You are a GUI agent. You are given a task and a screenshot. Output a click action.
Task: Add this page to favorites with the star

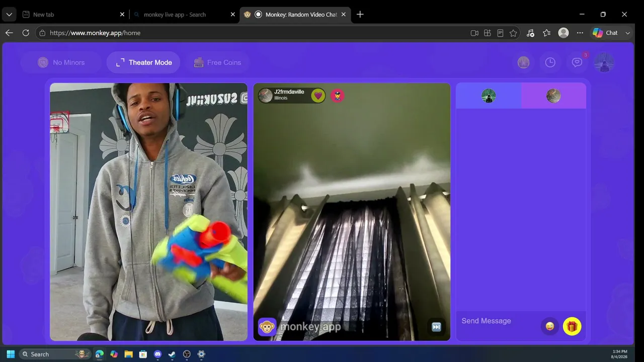[513, 33]
